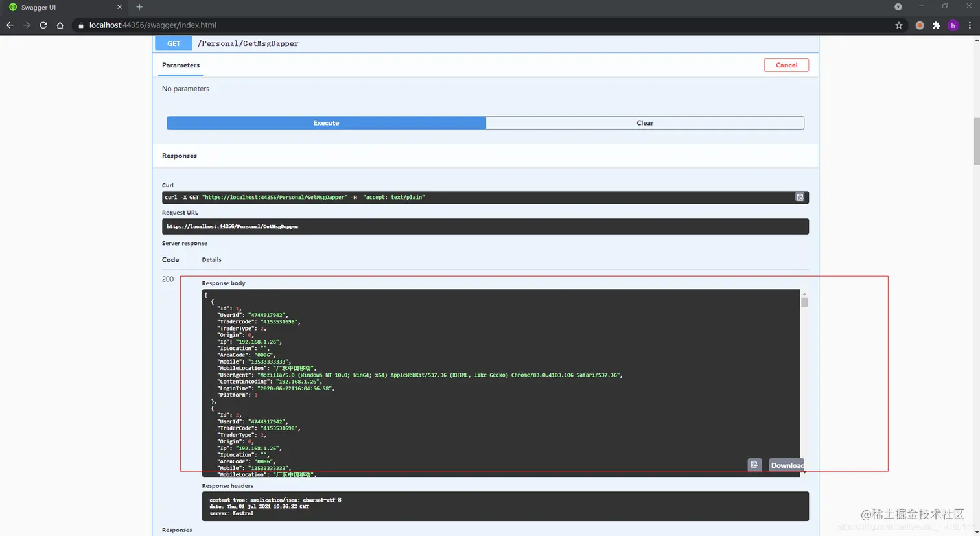Open the Chrome three-dot menu
The image size is (980, 536).
point(970,25)
